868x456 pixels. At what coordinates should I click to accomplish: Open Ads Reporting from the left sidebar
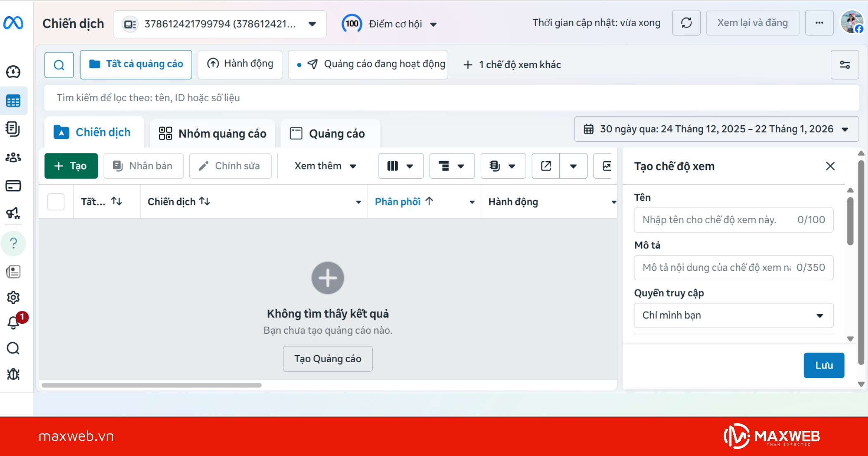pos(14,129)
